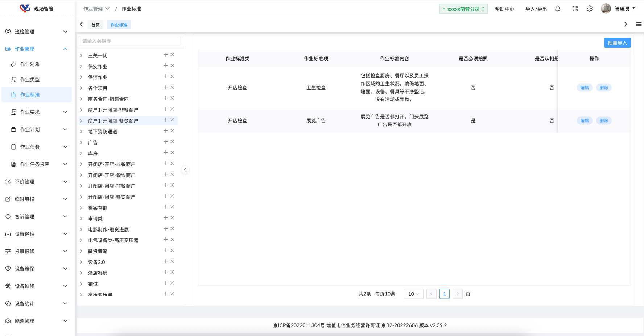Click the delete X icon beside 广告
Image resolution: width=644 pixels, height=336 pixels.
[x=172, y=142]
